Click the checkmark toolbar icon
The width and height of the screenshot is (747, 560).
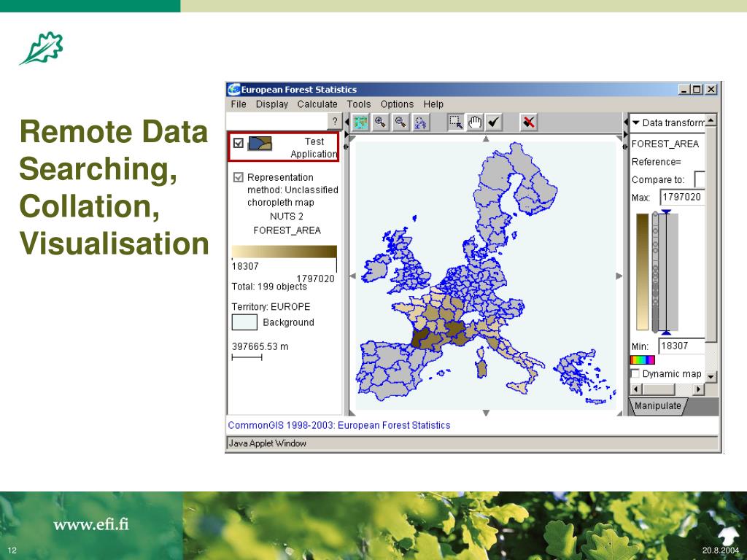pos(494,122)
